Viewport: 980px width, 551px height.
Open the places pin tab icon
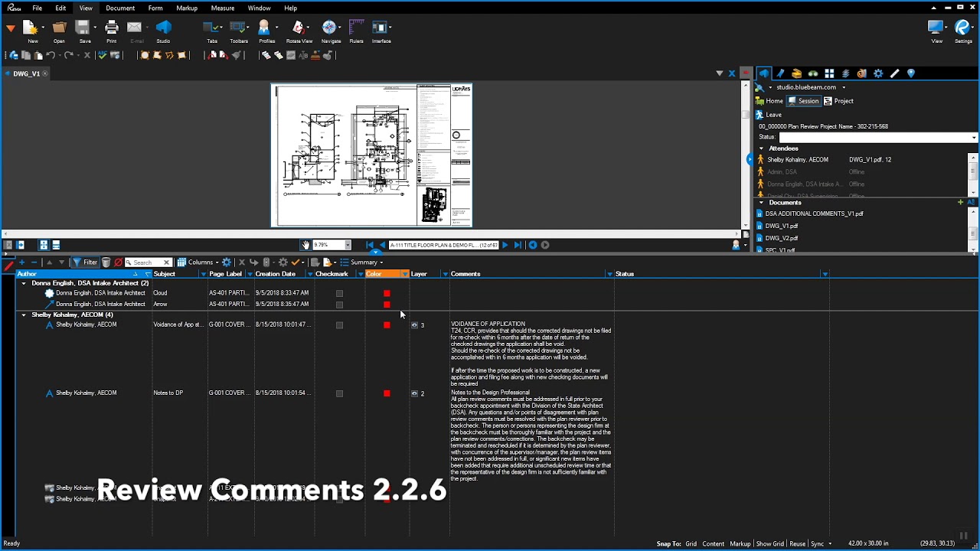(911, 73)
